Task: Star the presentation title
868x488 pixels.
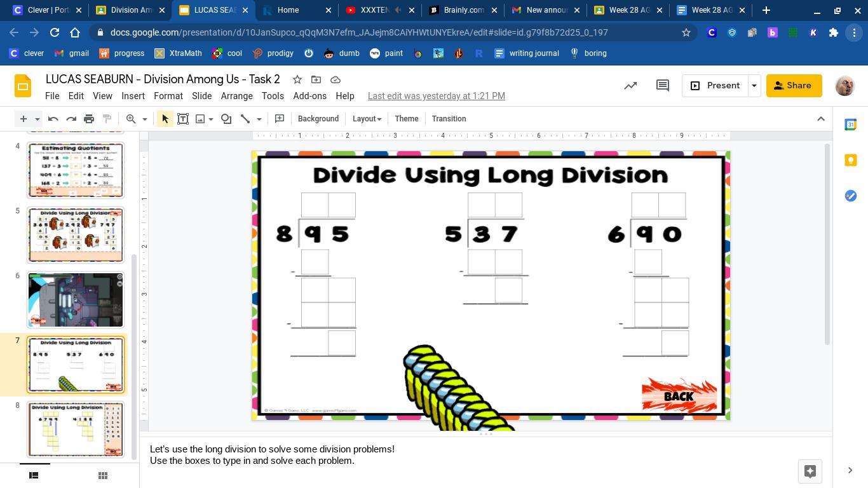Action: click(297, 79)
